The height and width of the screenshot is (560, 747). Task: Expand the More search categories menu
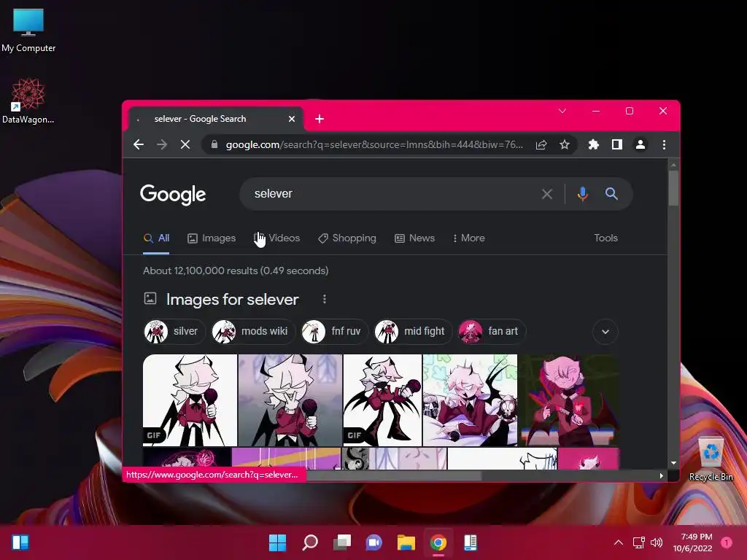tap(468, 238)
